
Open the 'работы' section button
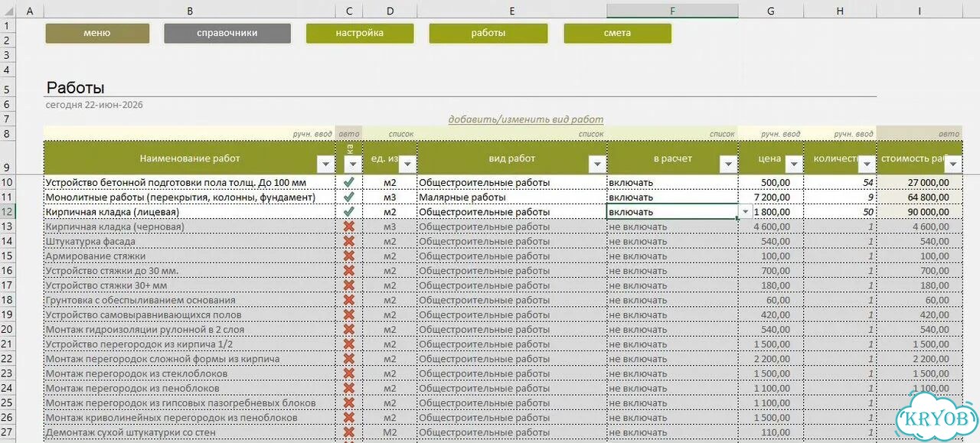coord(488,34)
